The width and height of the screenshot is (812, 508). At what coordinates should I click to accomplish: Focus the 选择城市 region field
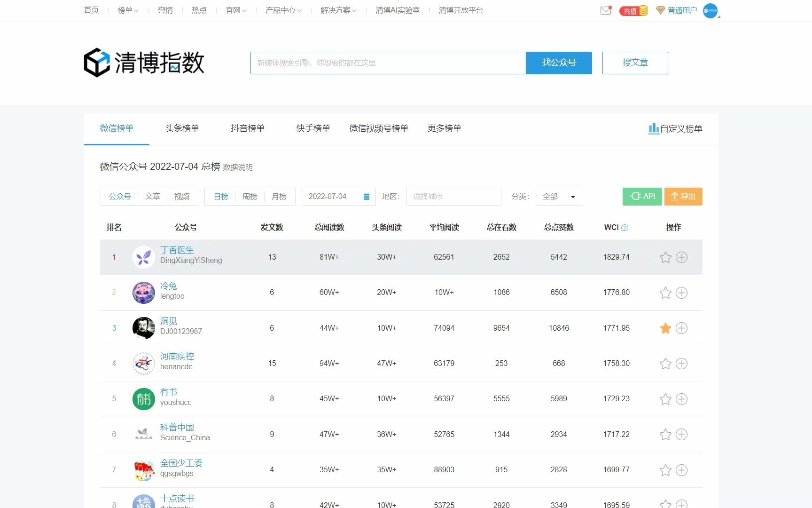point(454,197)
